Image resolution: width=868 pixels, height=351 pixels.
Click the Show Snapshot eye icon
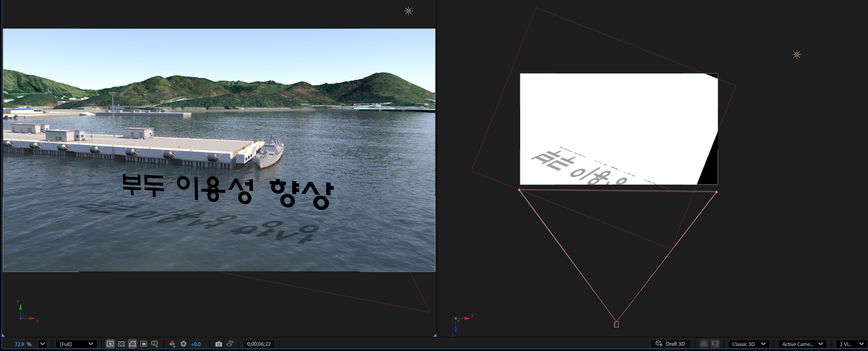click(x=230, y=344)
